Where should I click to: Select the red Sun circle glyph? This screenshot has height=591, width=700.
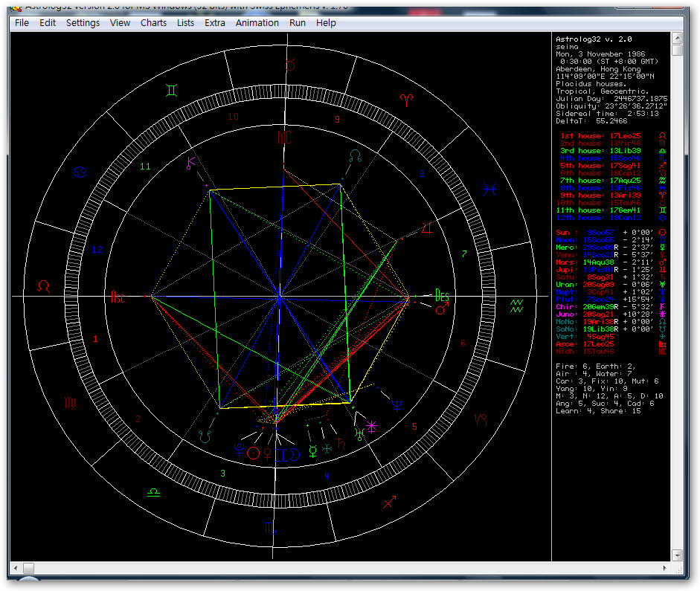[x=253, y=452]
